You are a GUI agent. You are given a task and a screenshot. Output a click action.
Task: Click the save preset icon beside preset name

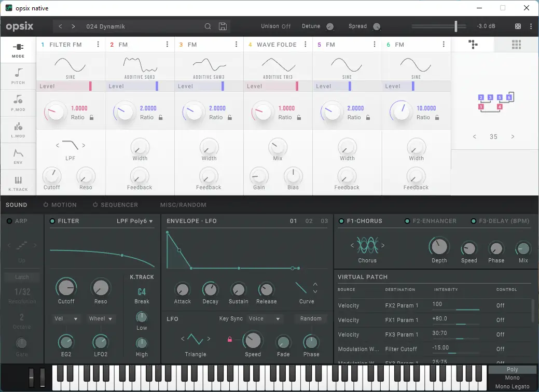point(223,26)
